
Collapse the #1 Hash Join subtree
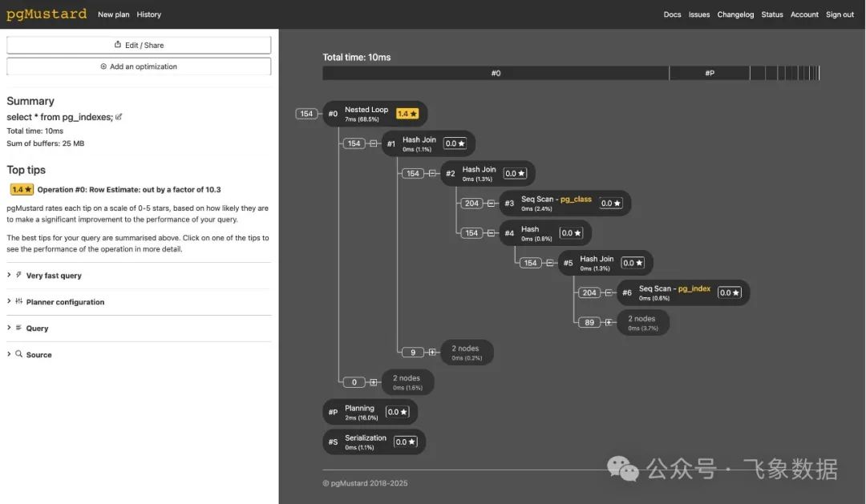coord(374,143)
